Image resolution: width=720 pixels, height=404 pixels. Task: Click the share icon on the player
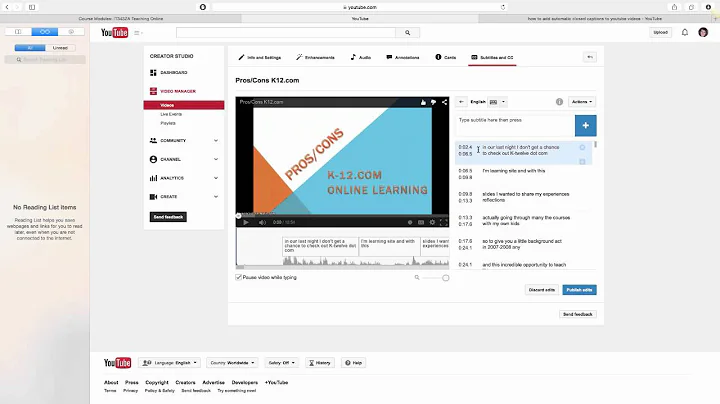444,102
